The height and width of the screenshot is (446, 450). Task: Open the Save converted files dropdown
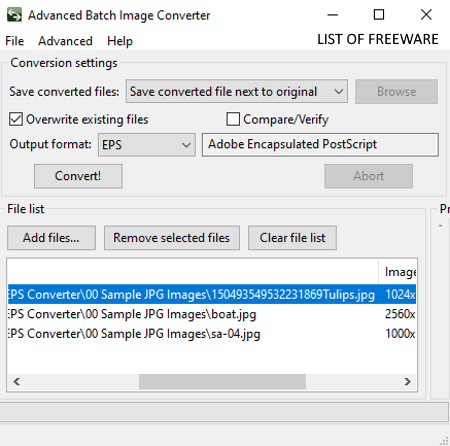pos(237,91)
